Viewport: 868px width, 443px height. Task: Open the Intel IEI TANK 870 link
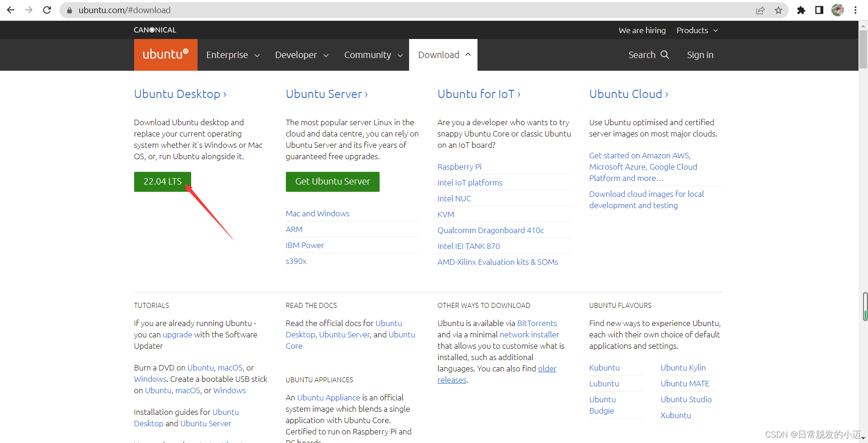coord(469,246)
